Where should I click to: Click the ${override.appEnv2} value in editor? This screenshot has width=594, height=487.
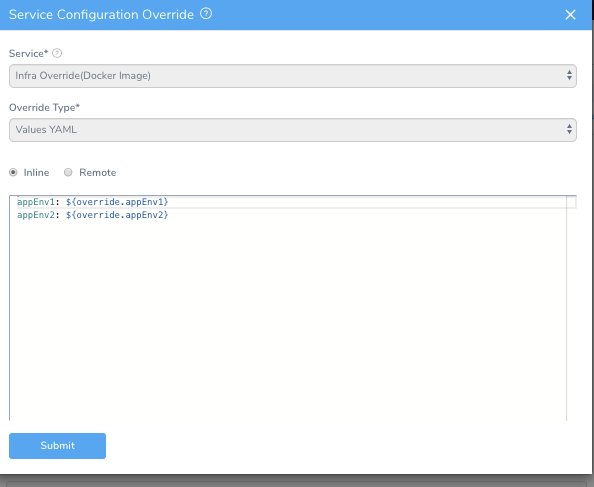(117, 215)
